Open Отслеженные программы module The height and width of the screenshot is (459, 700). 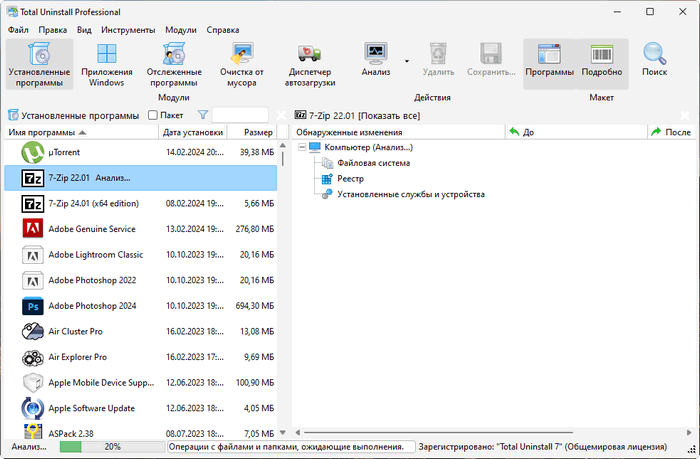(174, 64)
